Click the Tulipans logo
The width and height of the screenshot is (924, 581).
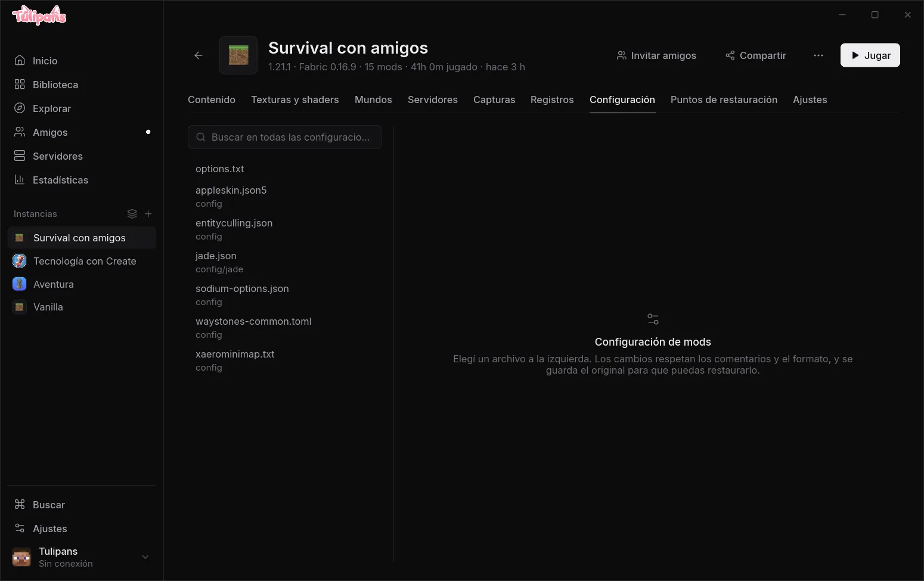(39, 15)
